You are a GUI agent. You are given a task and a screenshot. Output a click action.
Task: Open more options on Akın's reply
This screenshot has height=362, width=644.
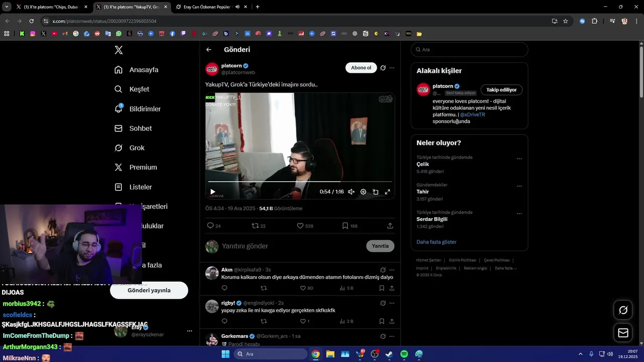(392, 269)
